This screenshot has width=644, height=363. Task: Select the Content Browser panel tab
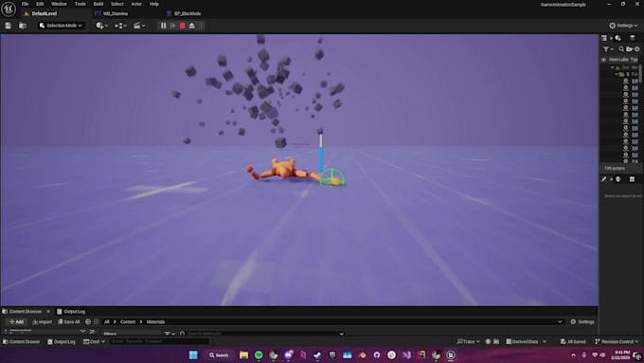[25, 312]
